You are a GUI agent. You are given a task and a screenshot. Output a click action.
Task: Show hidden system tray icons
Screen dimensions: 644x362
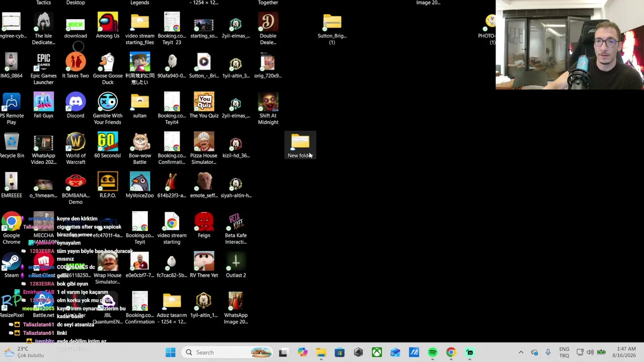coord(521,352)
